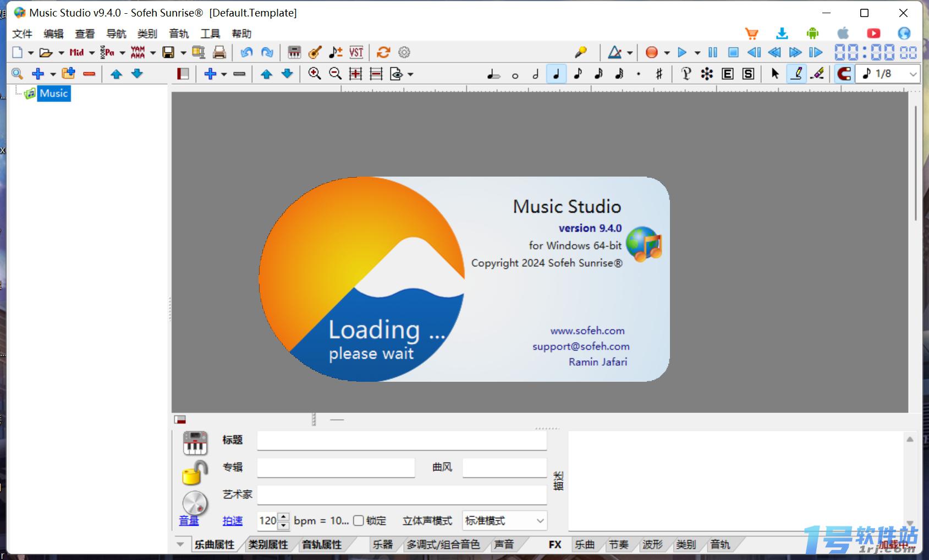The width and height of the screenshot is (929, 560).
Task: Click the Korg Pa import icon
Action: (x=107, y=52)
